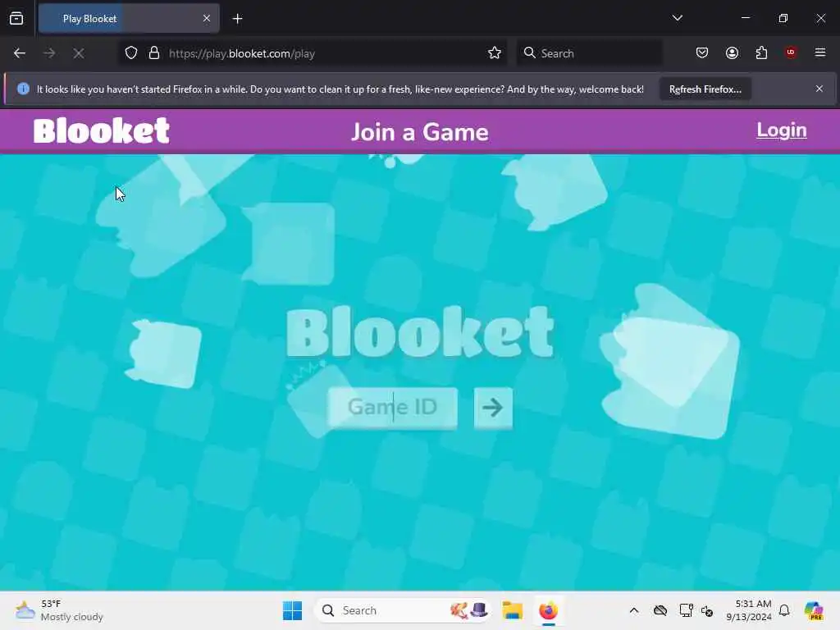The height and width of the screenshot is (630, 840).
Task: View site security lock information
Action: [154, 53]
